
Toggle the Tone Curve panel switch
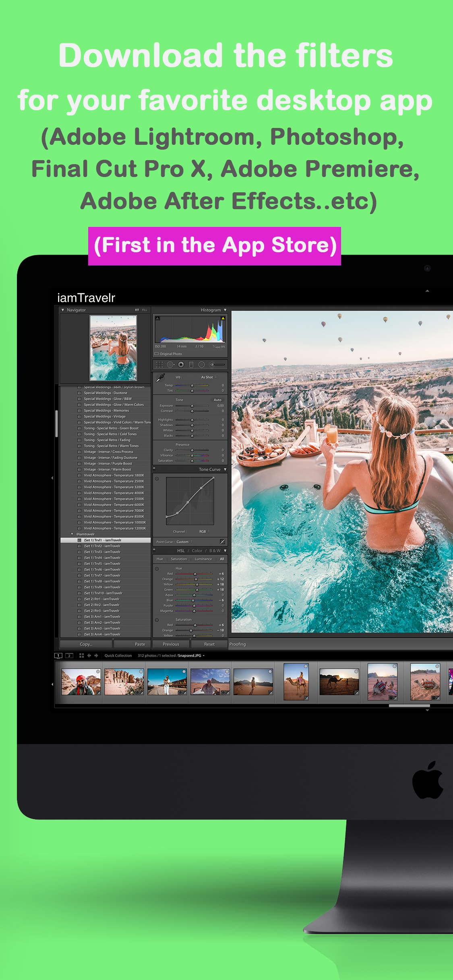(x=154, y=469)
